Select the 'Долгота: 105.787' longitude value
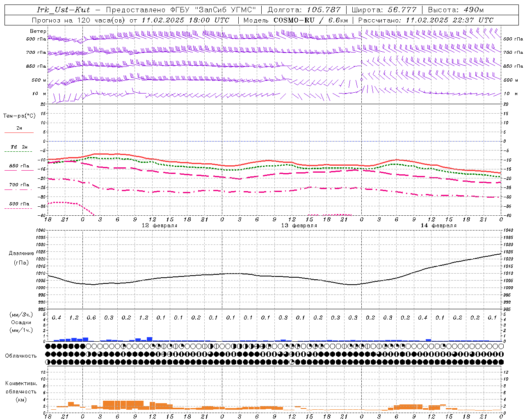This screenshot has height=420, width=525. click(304, 10)
